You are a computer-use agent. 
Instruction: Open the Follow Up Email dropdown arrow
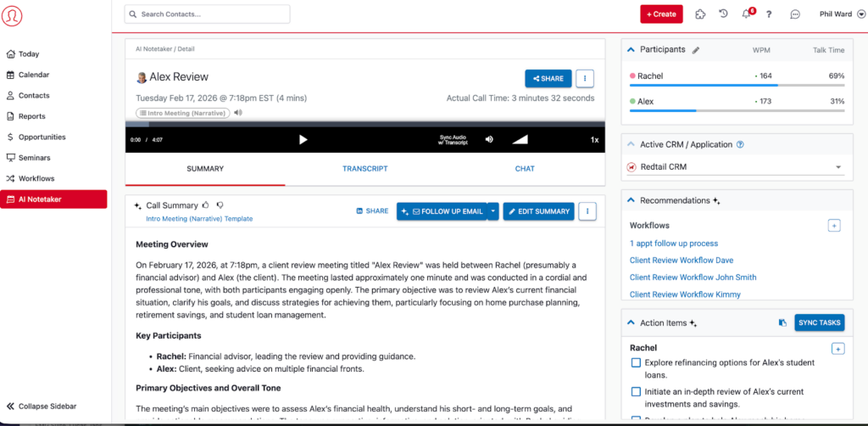[493, 211]
